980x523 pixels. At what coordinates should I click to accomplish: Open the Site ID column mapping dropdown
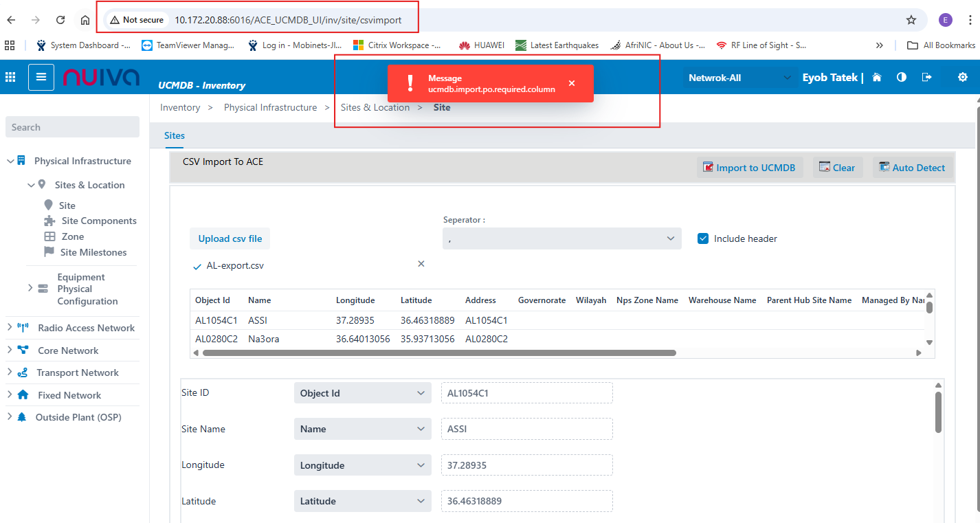pos(362,393)
